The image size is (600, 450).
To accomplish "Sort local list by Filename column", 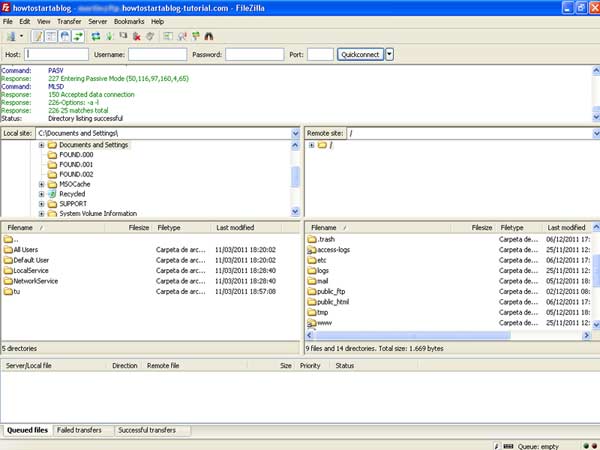I will (x=53, y=228).
